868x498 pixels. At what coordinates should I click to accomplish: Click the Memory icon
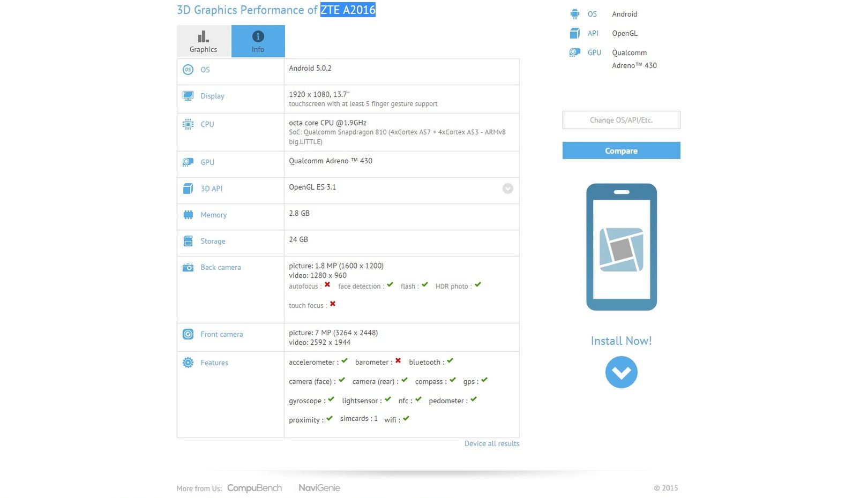[x=188, y=215]
